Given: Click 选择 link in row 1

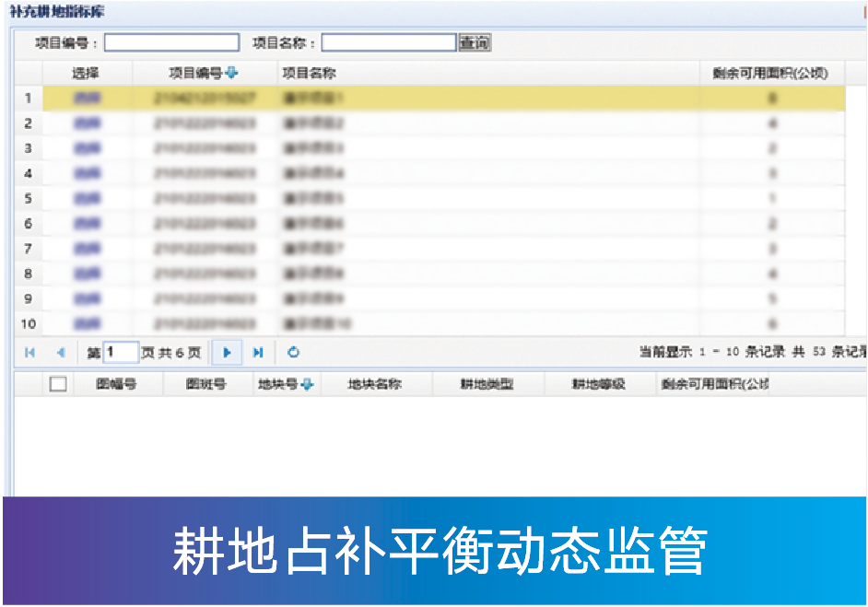Looking at the screenshot, I should (x=87, y=99).
